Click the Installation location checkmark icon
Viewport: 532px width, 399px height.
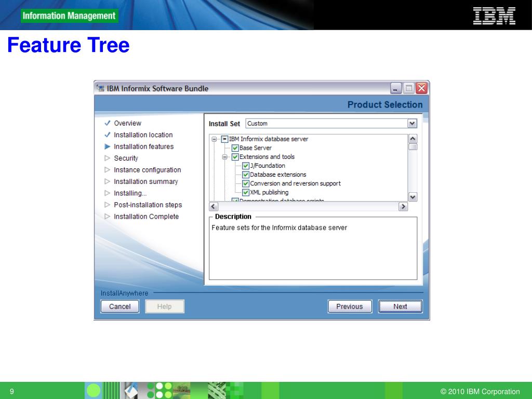107,135
